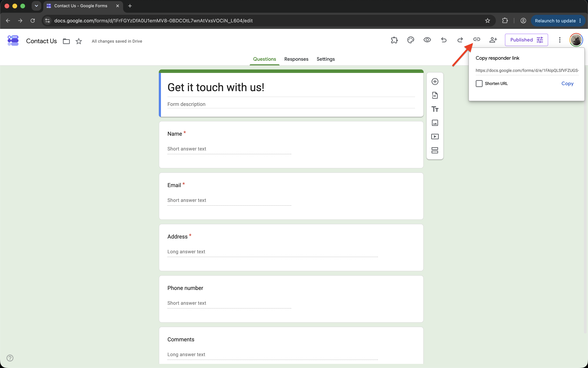Image resolution: width=588 pixels, height=368 pixels.
Task: Click the Google Forms home logo
Action: pos(13,40)
